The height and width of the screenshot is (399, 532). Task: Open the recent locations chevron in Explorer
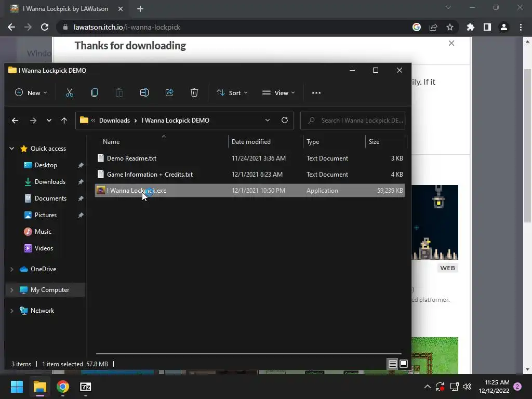click(49, 121)
